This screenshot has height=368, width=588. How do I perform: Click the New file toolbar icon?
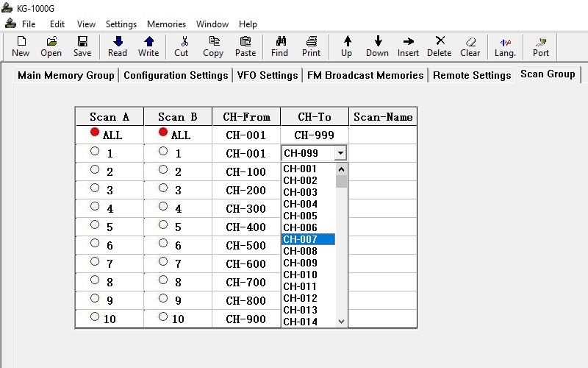tap(21, 46)
